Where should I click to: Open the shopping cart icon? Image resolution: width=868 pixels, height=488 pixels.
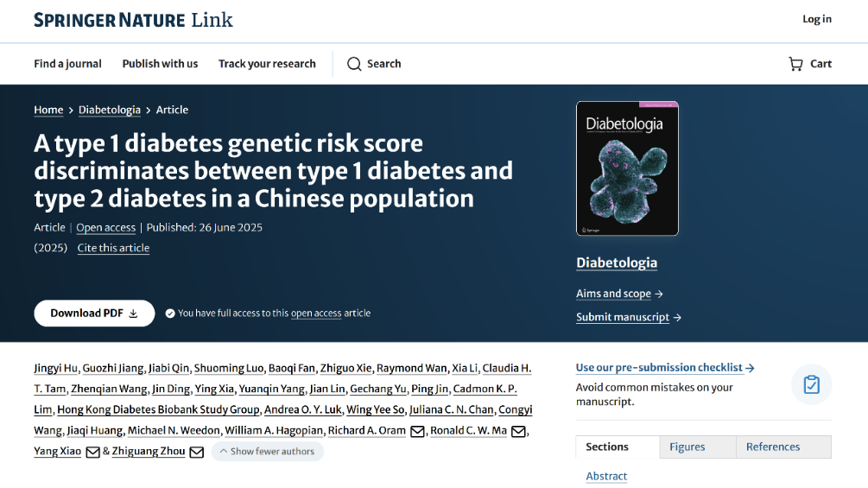(x=795, y=64)
